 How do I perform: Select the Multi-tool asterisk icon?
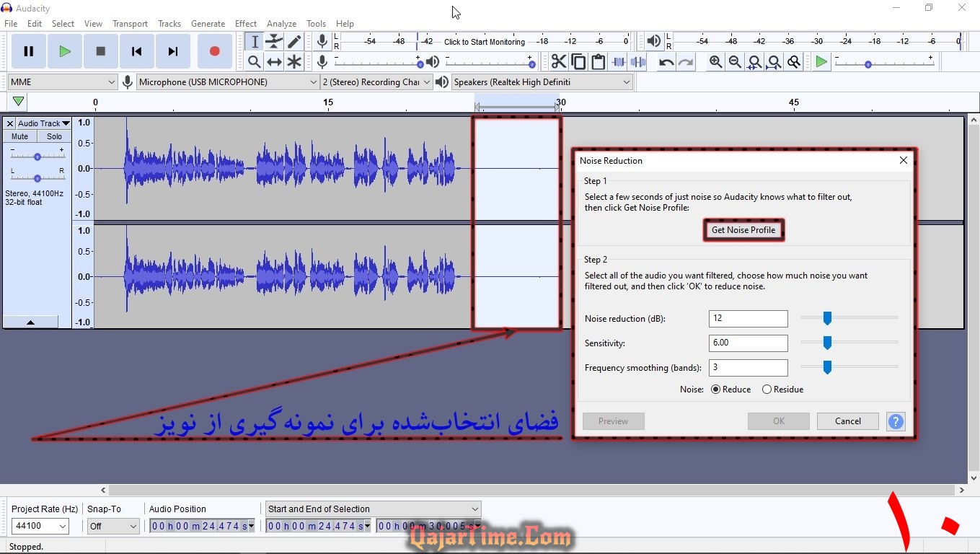click(294, 62)
